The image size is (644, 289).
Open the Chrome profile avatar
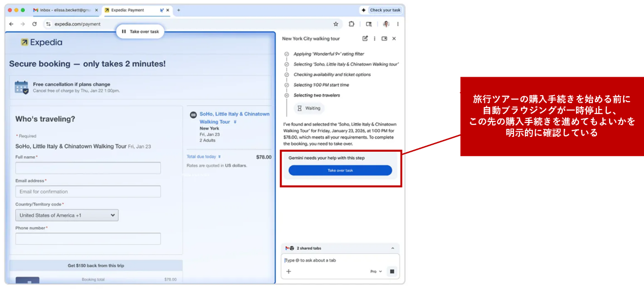[386, 24]
